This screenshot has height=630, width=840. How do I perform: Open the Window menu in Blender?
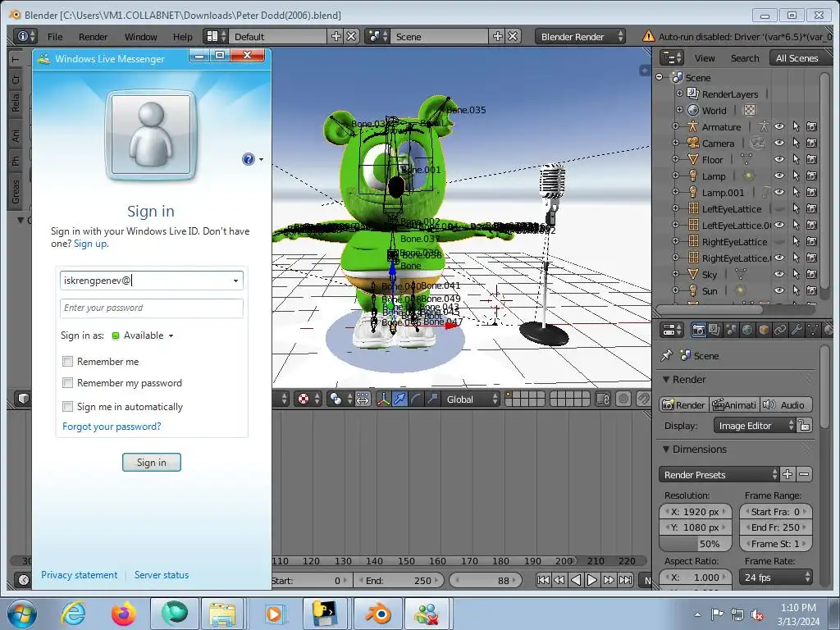point(140,36)
